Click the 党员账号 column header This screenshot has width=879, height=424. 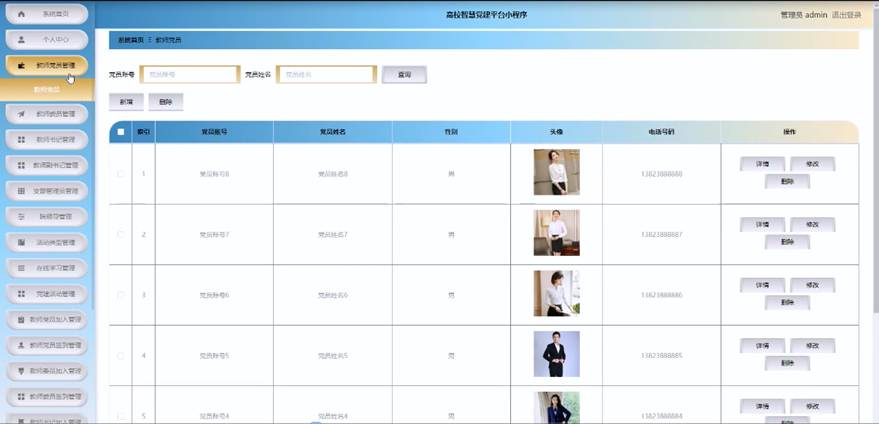click(214, 132)
